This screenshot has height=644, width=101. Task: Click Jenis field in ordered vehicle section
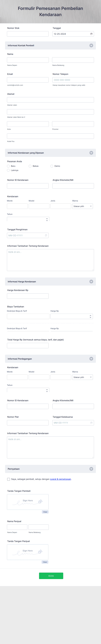click(61, 206)
